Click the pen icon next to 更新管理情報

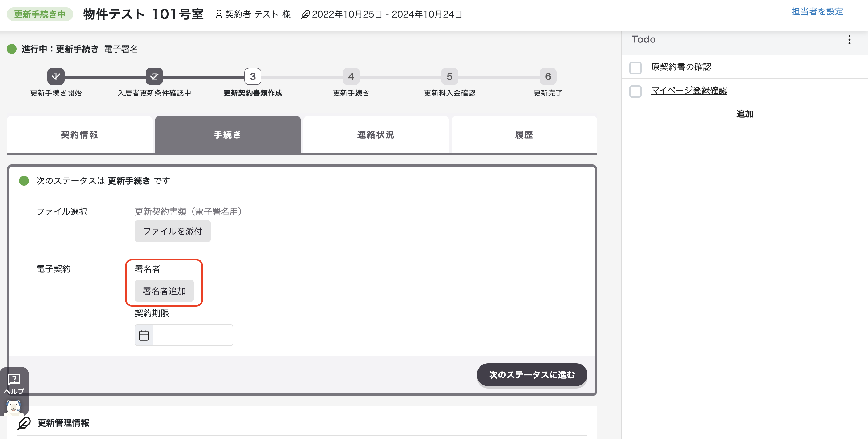click(24, 423)
